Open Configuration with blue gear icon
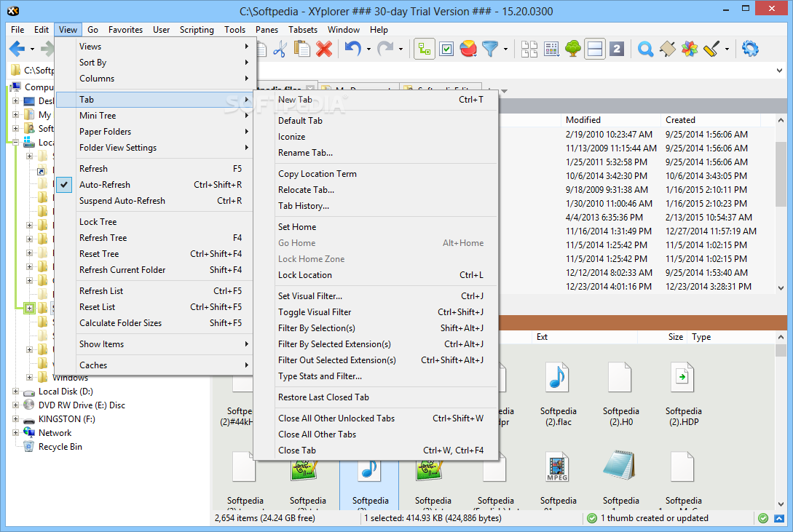This screenshot has width=793, height=532. 750,49
